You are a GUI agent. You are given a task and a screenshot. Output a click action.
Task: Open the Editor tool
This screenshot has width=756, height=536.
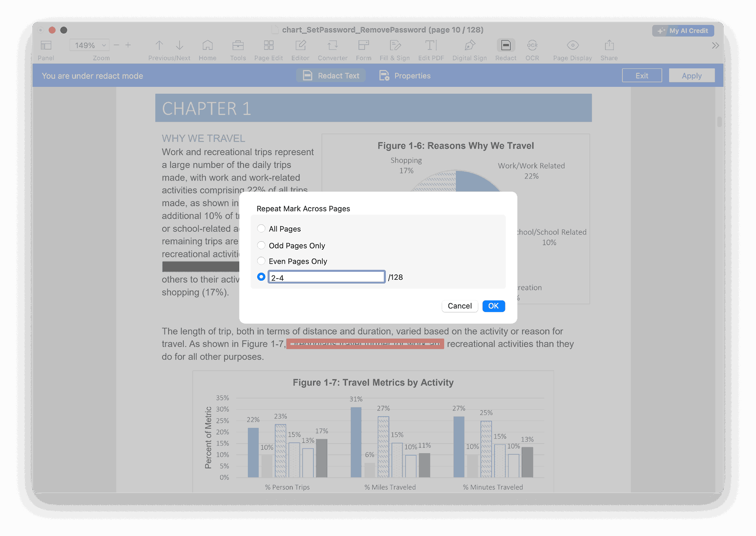[x=301, y=45]
